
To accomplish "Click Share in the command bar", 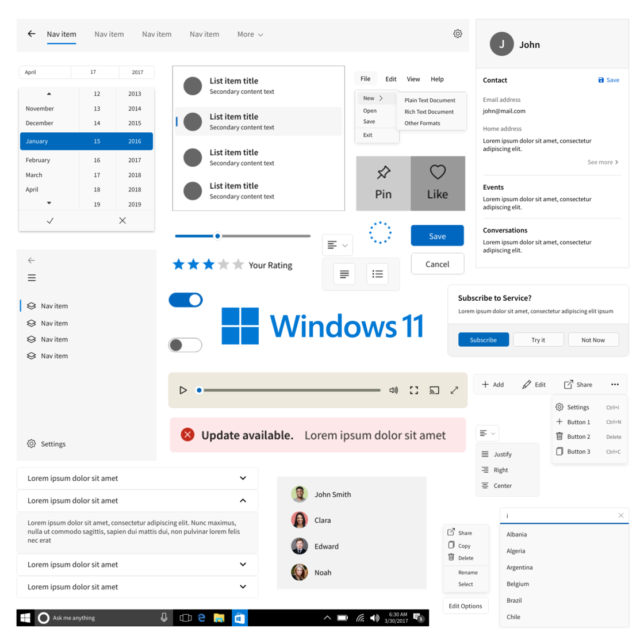I will pyautogui.click(x=578, y=385).
